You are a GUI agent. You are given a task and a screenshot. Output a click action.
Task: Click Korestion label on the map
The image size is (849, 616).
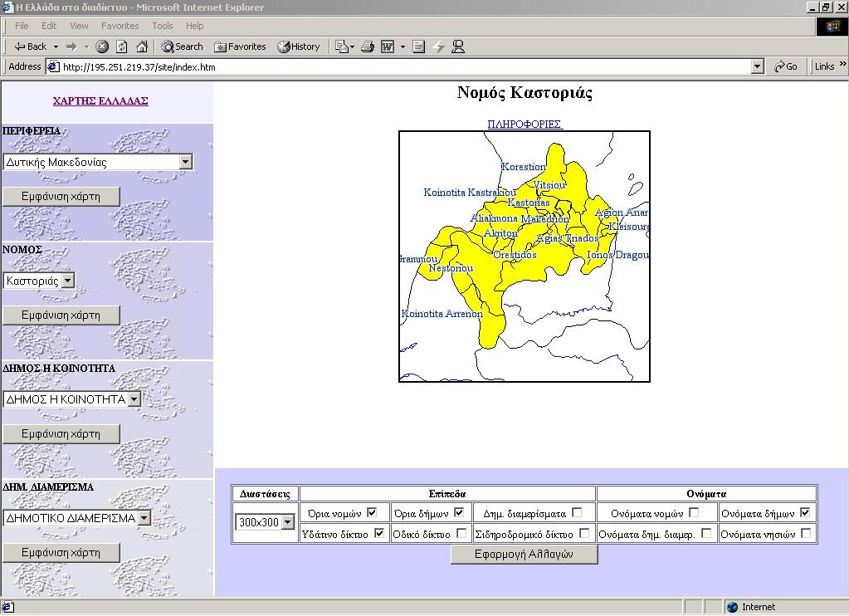524,167
